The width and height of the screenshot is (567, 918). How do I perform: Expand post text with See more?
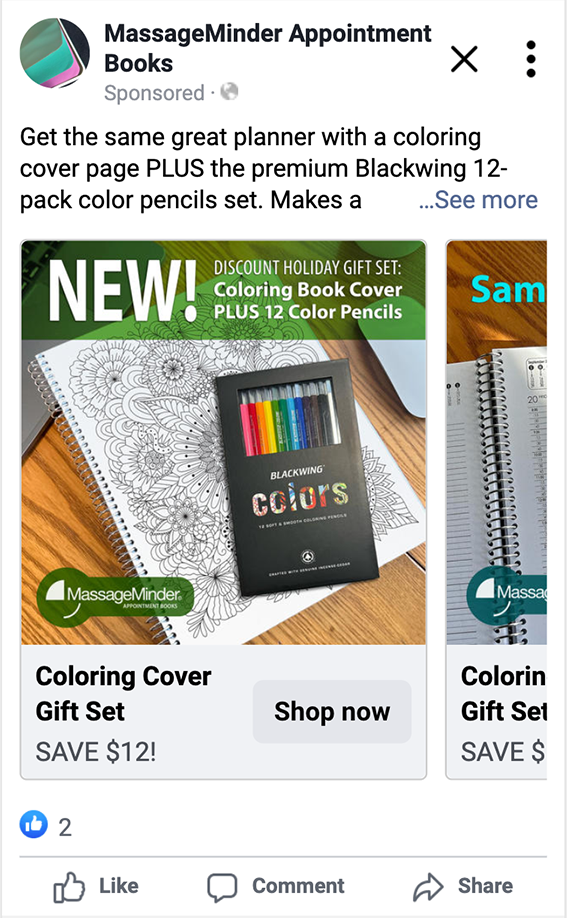[479, 200]
